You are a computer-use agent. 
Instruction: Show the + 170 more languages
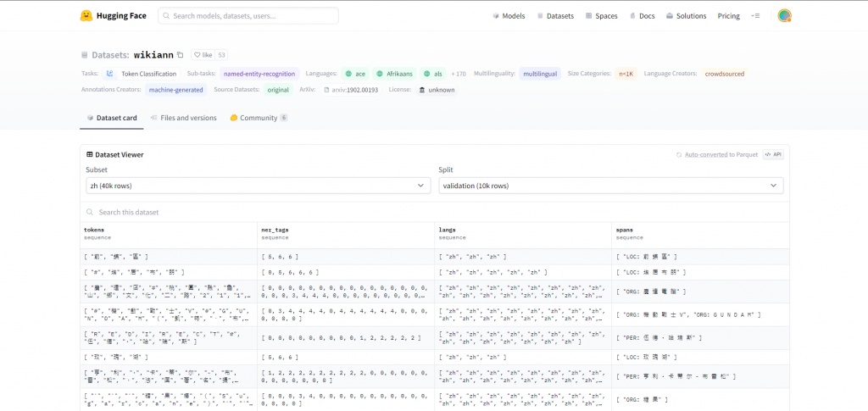point(459,74)
